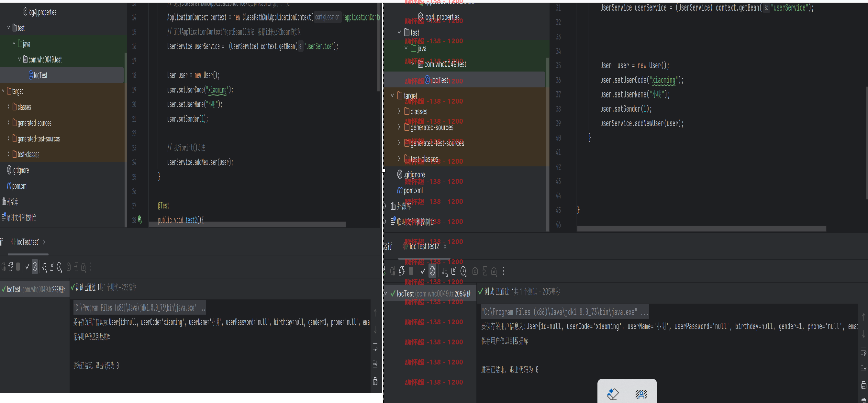Screen dimensions: 868x403
Task: Click scroll-to-end icon in left console
Action: pyautogui.click(x=375, y=364)
